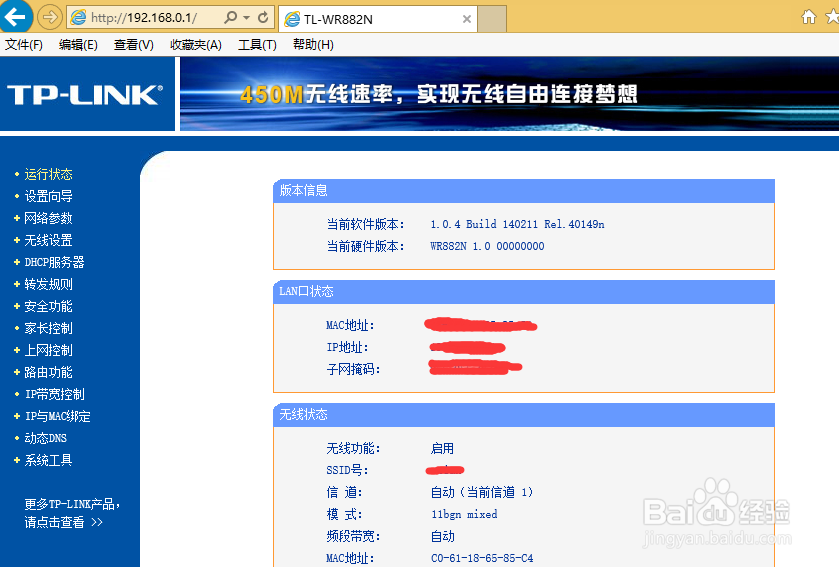Screen dimensions: 839x567
Task: Click hardware version WR882N 1.0 00000000
Action: pos(487,246)
